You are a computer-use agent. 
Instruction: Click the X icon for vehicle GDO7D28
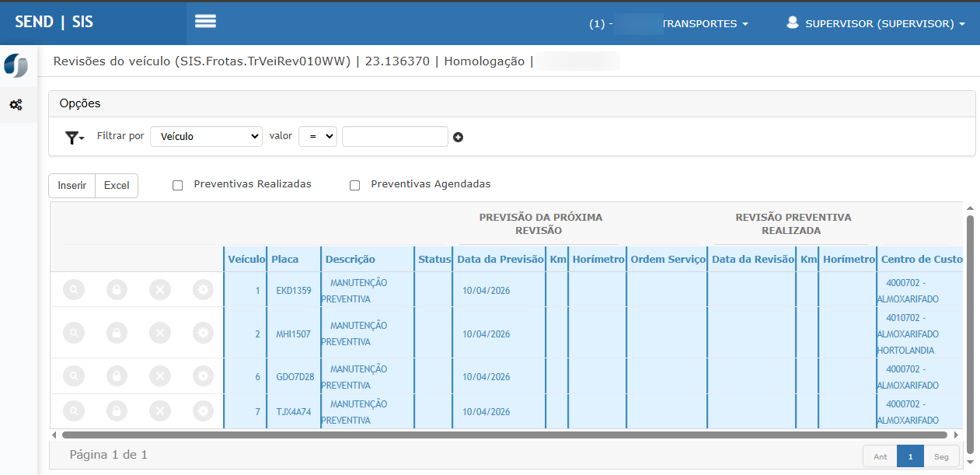160,376
